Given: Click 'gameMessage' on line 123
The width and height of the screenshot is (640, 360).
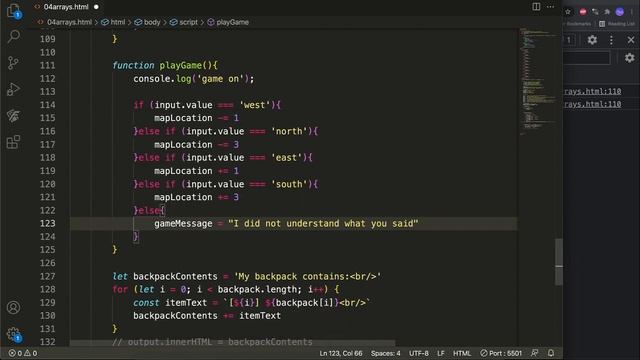Looking at the screenshot, I should coord(183,223).
